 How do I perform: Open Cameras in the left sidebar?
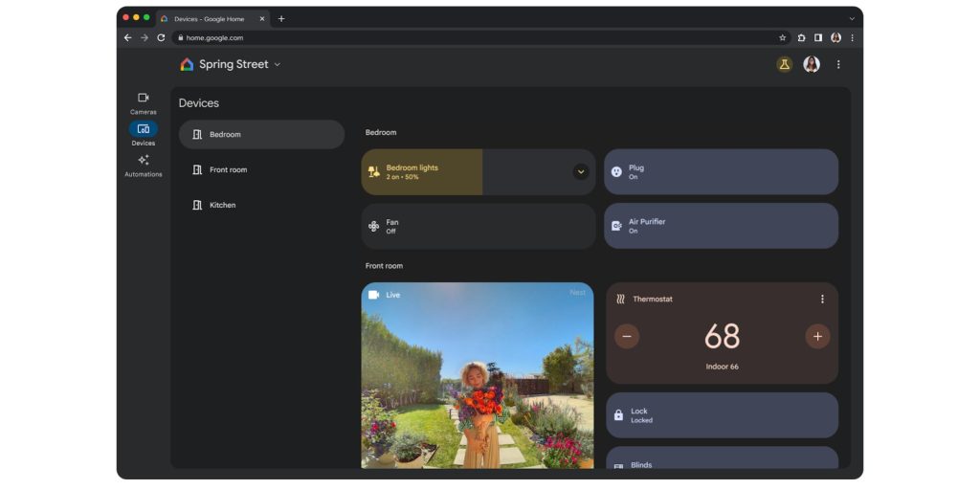[143, 98]
